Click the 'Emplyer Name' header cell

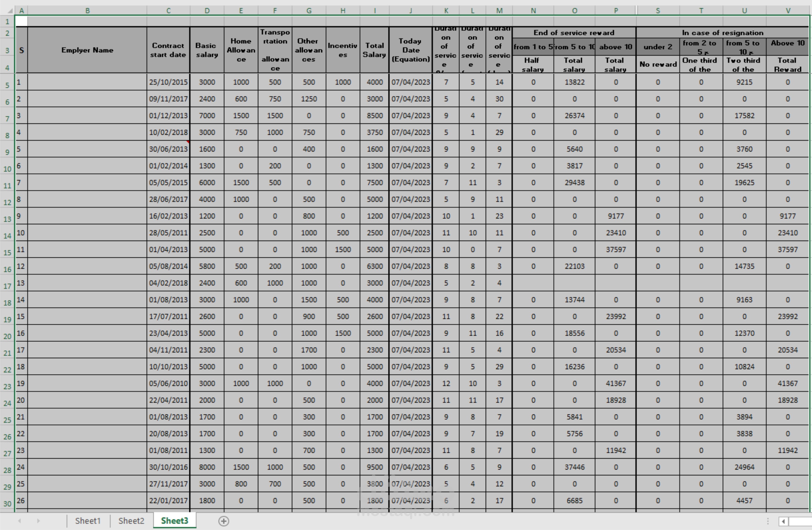click(87, 50)
